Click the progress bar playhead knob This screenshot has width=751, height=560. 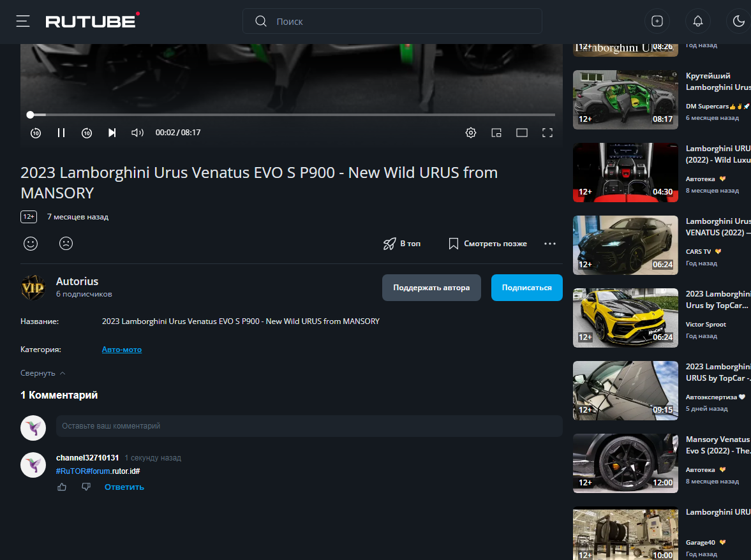[30, 115]
